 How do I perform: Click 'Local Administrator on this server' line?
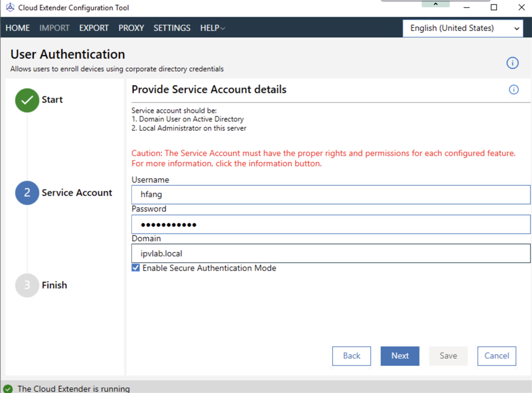189,128
